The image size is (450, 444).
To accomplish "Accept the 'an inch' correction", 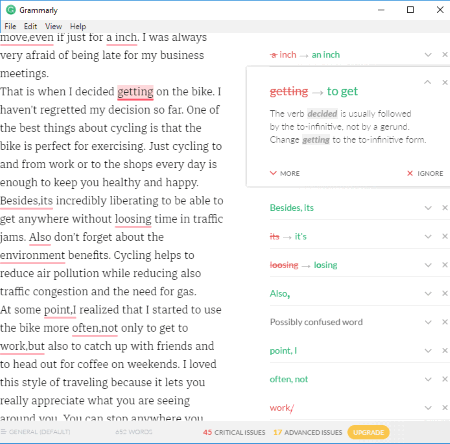I will (x=326, y=55).
